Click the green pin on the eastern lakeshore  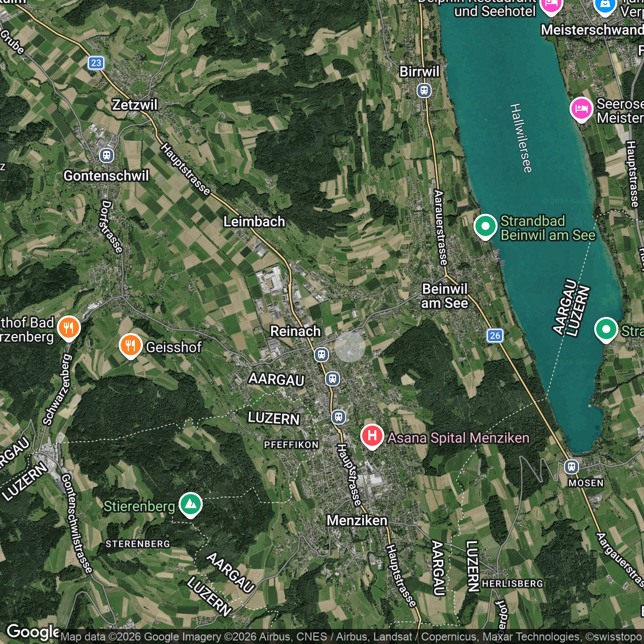(x=606, y=330)
